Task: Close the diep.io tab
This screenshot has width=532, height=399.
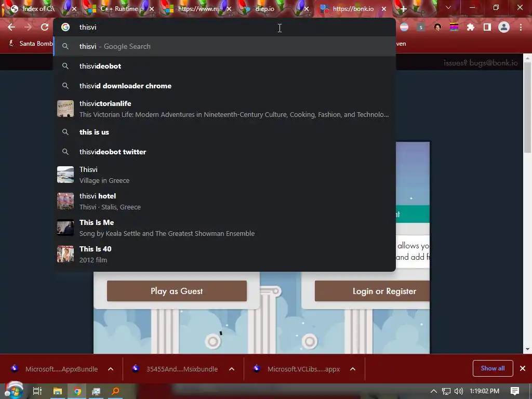Action: click(307, 9)
